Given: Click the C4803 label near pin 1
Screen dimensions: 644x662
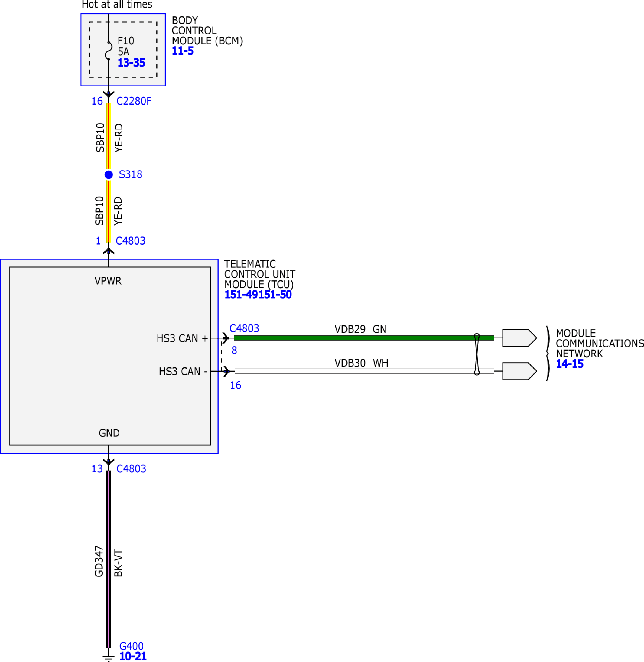Looking at the screenshot, I should (x=131, y=241).
